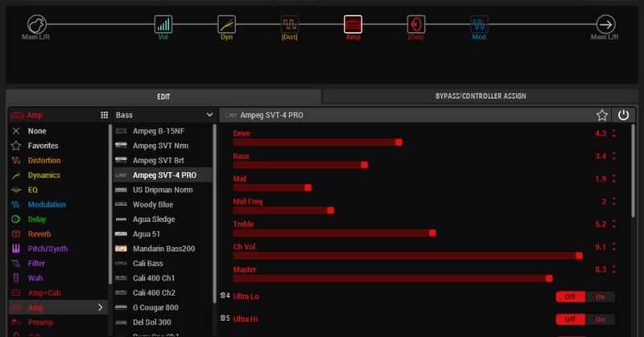Click the amp model list scrollbar
The image size is (644, 337).
(214, 213)
